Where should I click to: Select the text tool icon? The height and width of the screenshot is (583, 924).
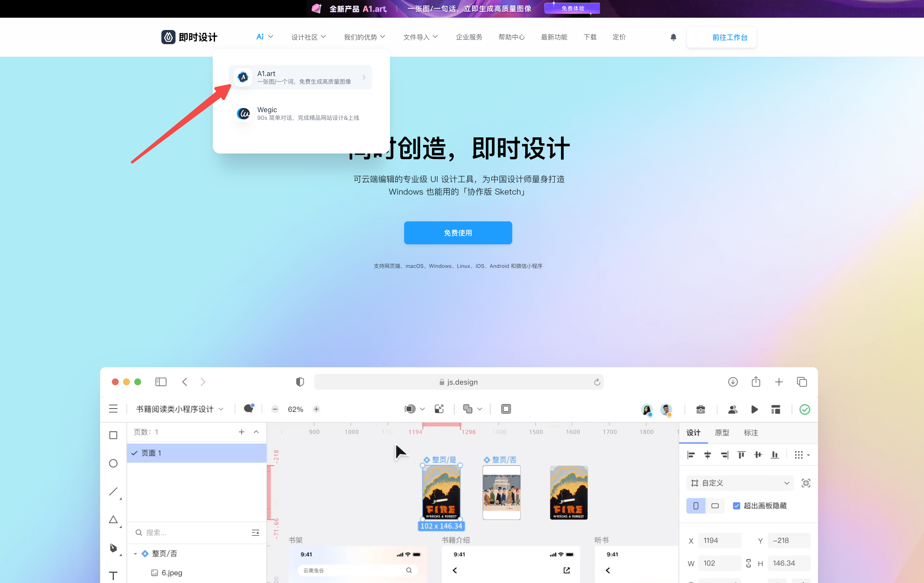tap(113, 575)
